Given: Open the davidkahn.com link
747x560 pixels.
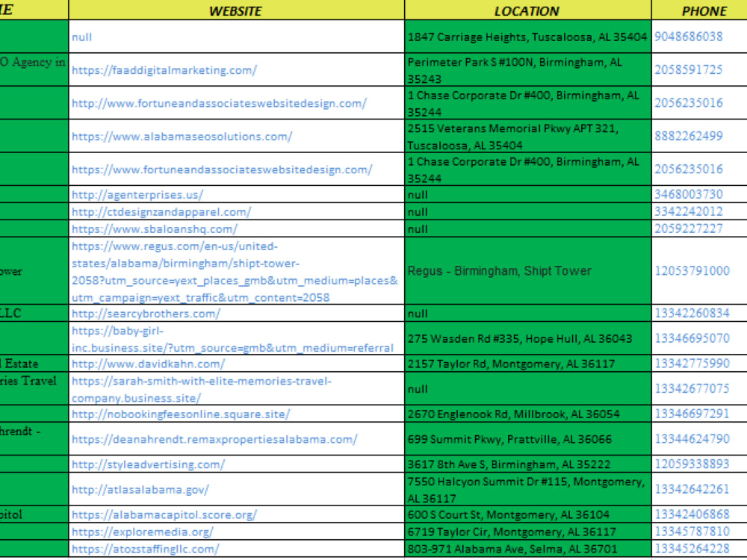Looking at the screenshot, I should pyautogui.click(x=148, y=364).
